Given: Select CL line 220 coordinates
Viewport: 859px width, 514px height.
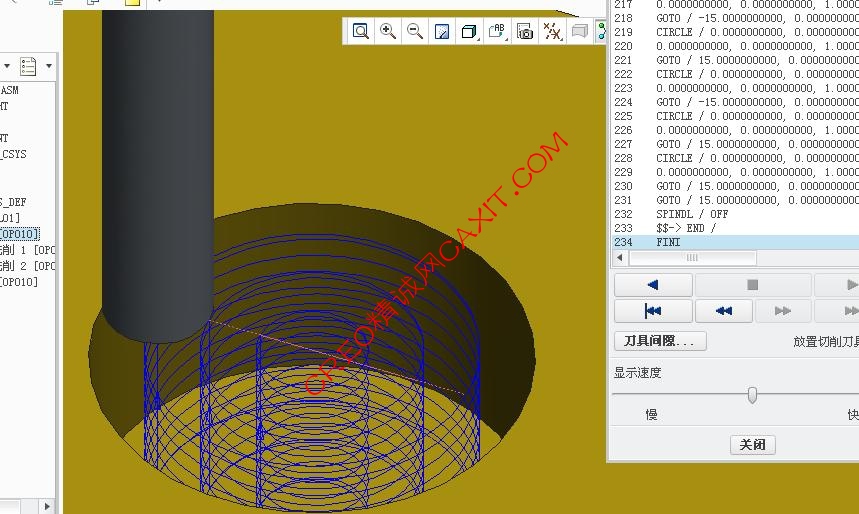Looking at the screenshot, I should (x=735, y=46).
